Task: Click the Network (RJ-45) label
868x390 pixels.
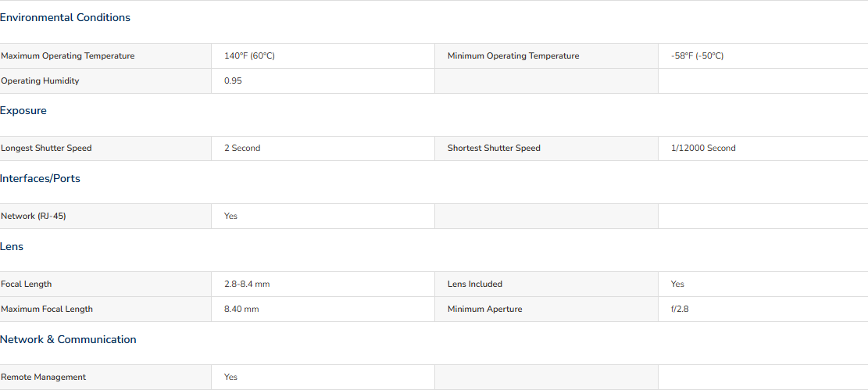Action: 34,216
